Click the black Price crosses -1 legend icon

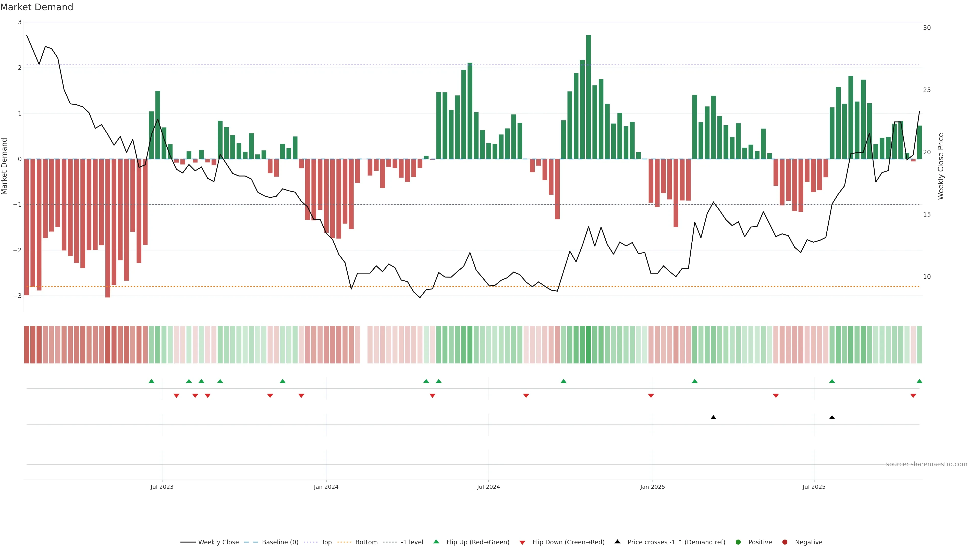coord(617,542)
